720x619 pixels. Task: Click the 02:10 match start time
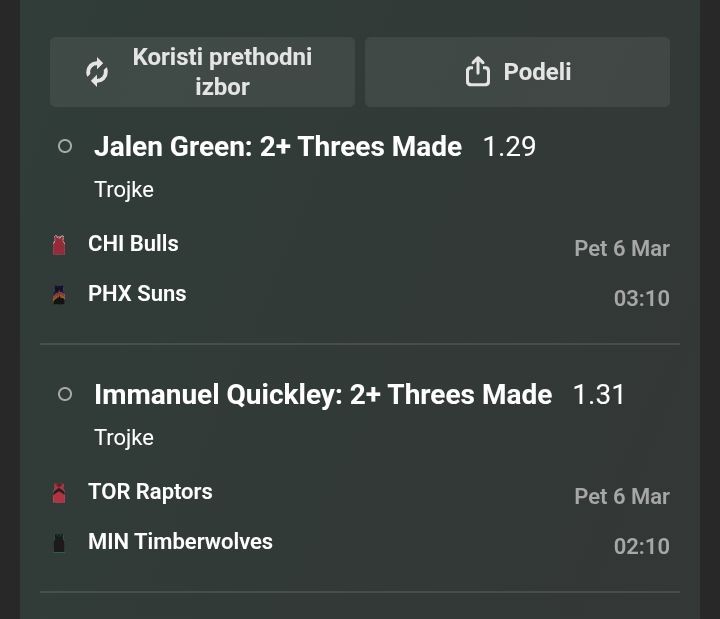[x=641, y=546]
